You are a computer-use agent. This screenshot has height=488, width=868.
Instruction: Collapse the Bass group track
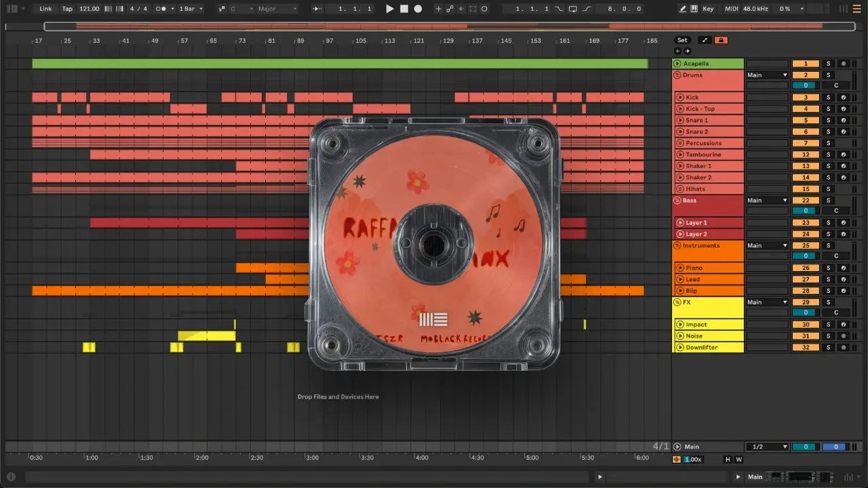point(677,201)
